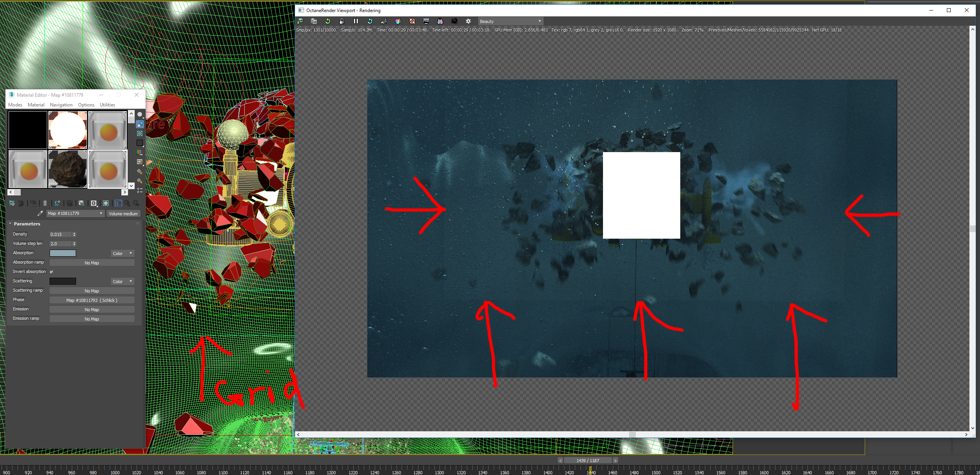Click the trash icon in Material Editor
980x475 pixels.
[45, 203]
